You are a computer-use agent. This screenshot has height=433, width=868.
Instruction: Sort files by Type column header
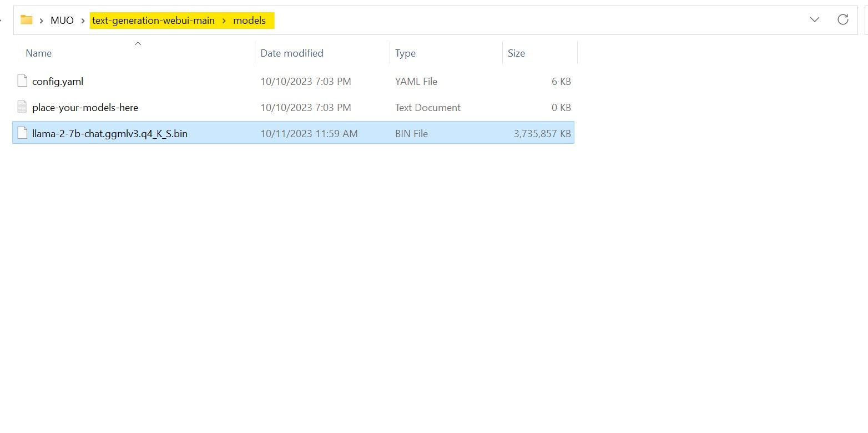point(405,53)
